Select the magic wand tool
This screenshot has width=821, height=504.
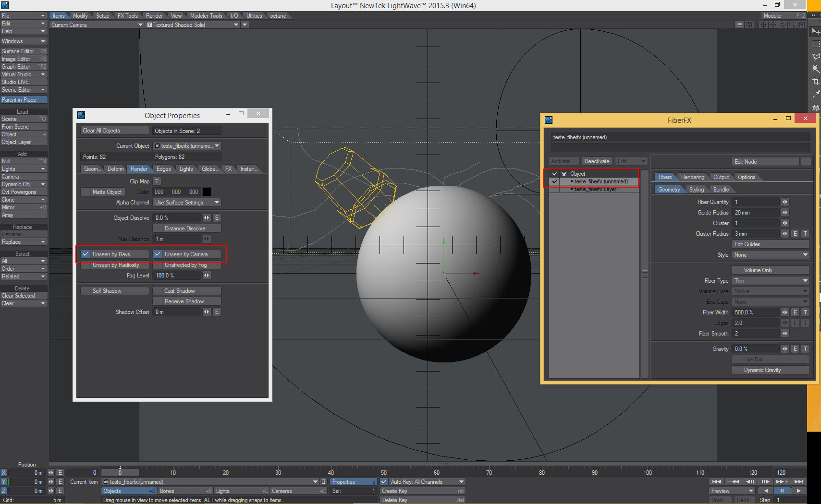(816, 69)
